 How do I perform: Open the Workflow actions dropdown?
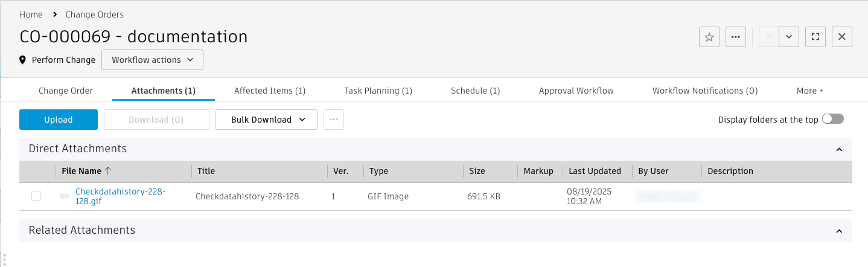click(x=152, y=60)
